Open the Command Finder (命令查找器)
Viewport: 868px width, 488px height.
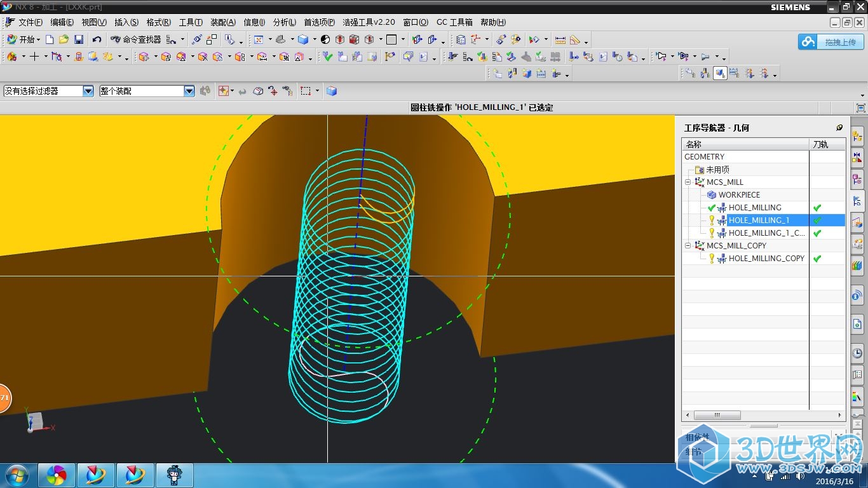coord(136,39)
